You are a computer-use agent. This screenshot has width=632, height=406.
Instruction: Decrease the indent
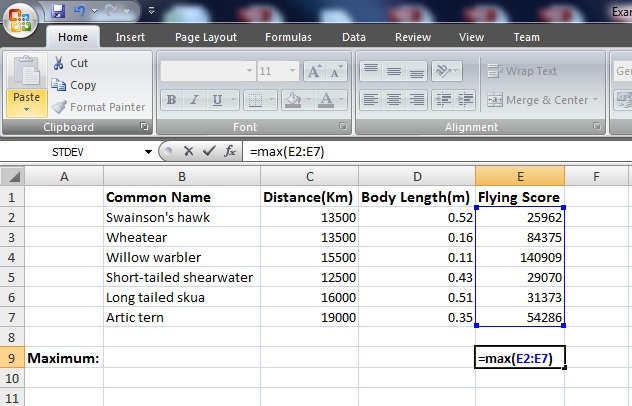pos(443,100)
